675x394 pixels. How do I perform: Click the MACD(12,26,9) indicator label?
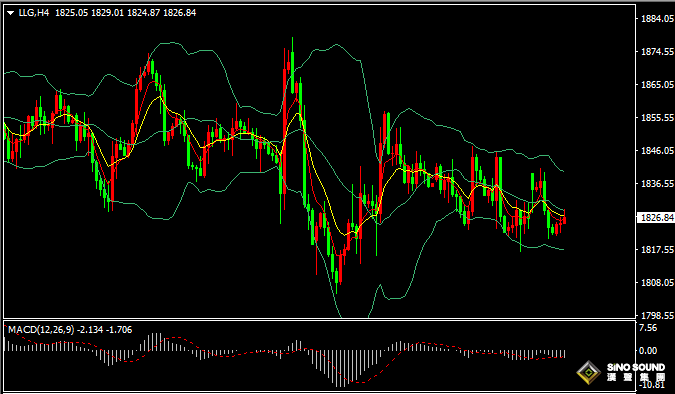click(41, 330)
